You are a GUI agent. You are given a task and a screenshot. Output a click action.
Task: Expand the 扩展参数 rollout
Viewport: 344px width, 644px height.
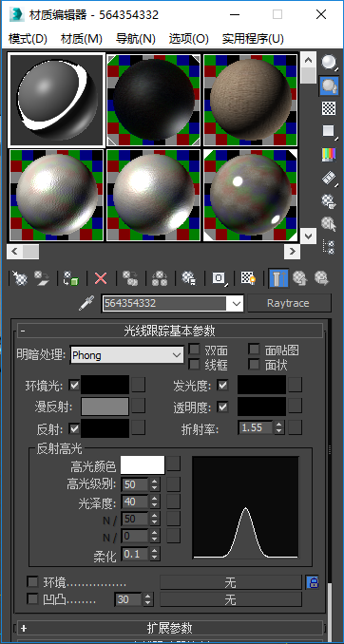click(170, 628)
